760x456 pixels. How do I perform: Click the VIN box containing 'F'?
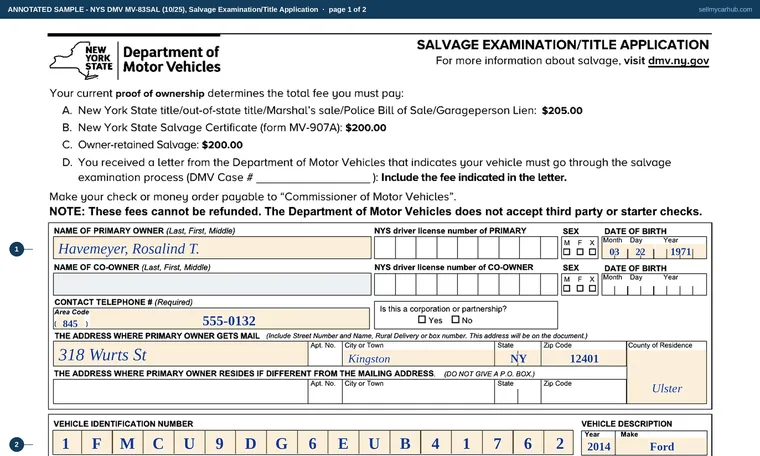coord(96,443)
